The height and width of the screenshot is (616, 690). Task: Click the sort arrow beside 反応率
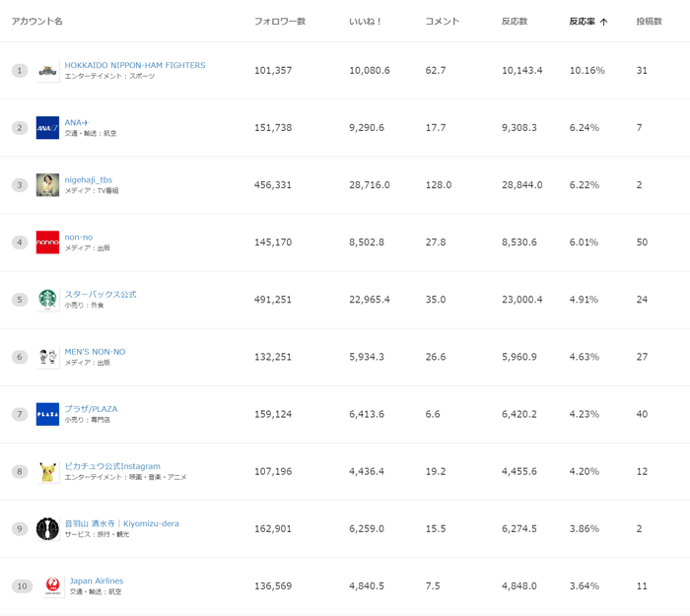click(603, 22)
